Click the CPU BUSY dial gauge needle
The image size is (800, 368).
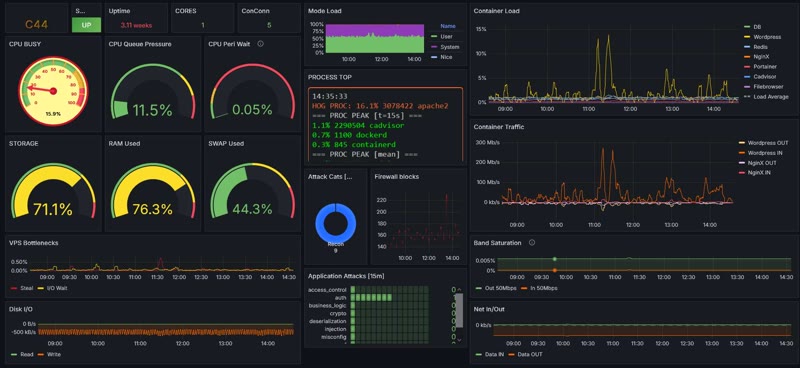41,89
